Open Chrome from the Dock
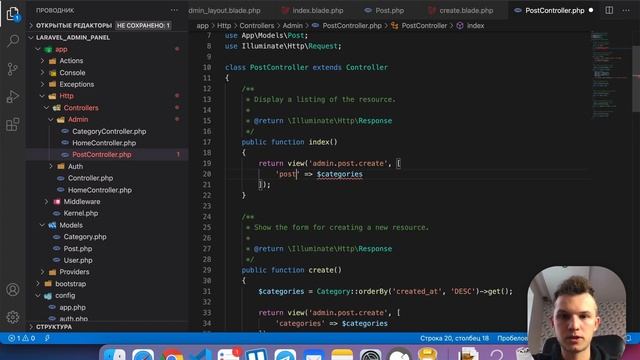 pos(172,355)
